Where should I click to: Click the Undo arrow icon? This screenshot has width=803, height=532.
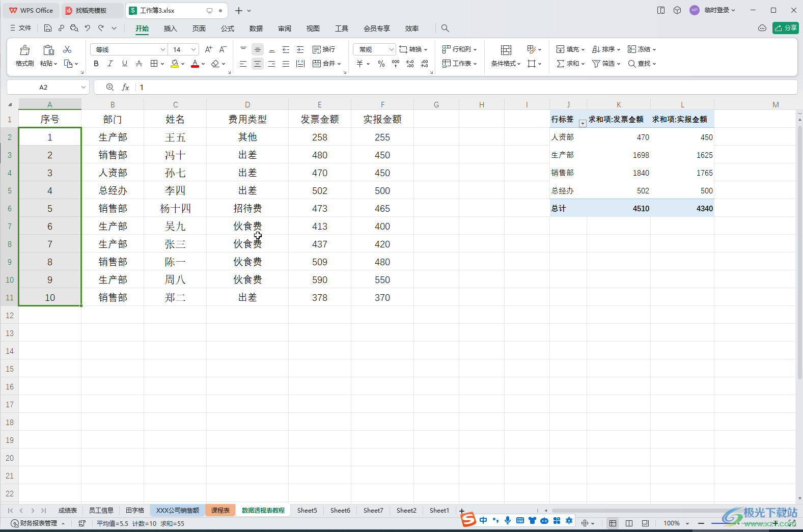point(88,28)
